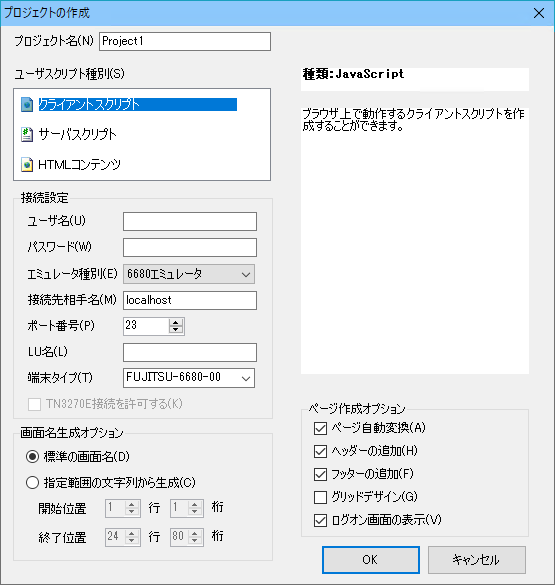Select HTMLコンテンツ in script type list

pyautogui.click(x=79, y=164)
